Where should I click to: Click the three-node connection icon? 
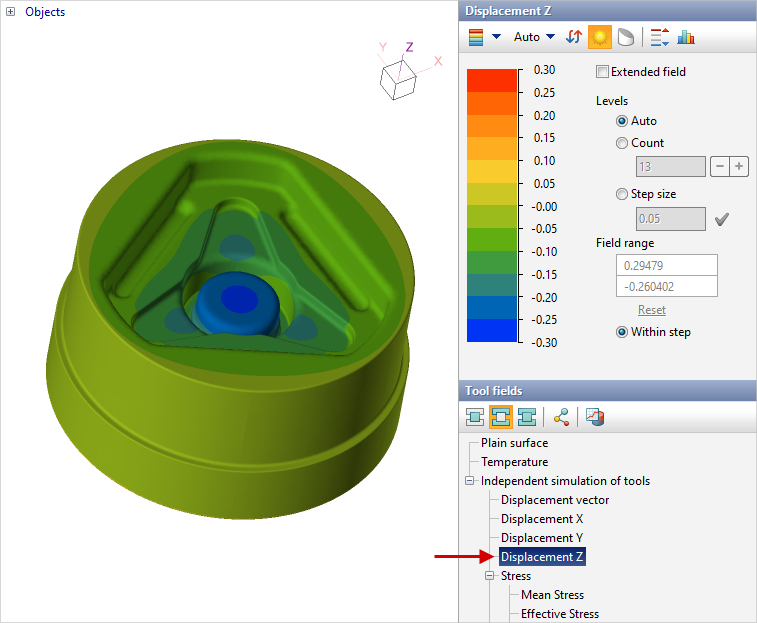[560, 416]
